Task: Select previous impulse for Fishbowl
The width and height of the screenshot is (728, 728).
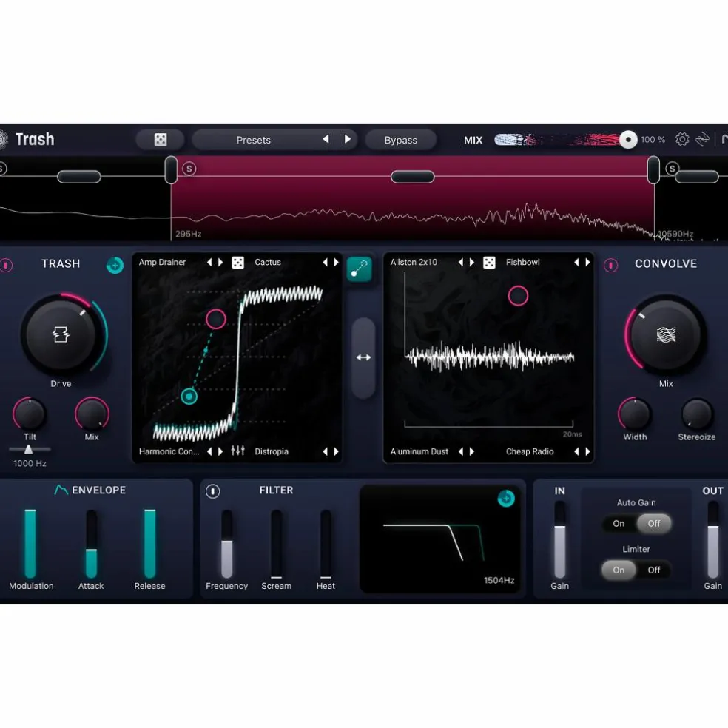Action: pos(576,263)
